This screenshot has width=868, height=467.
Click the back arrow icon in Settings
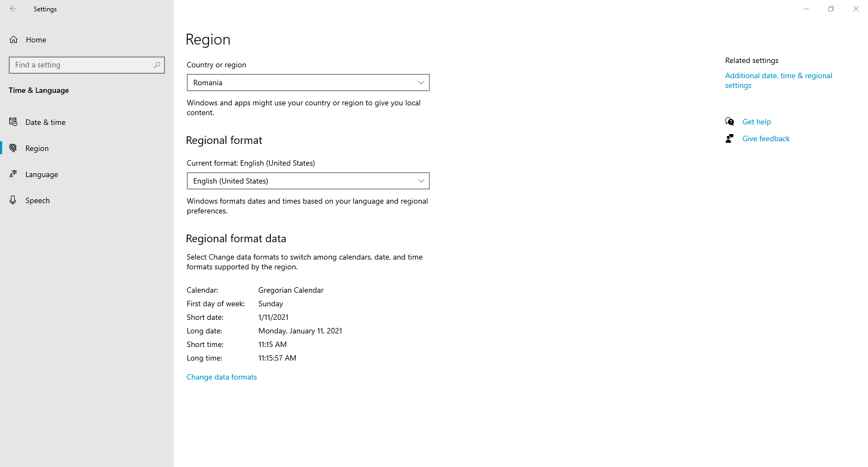(x=13, y=9)
